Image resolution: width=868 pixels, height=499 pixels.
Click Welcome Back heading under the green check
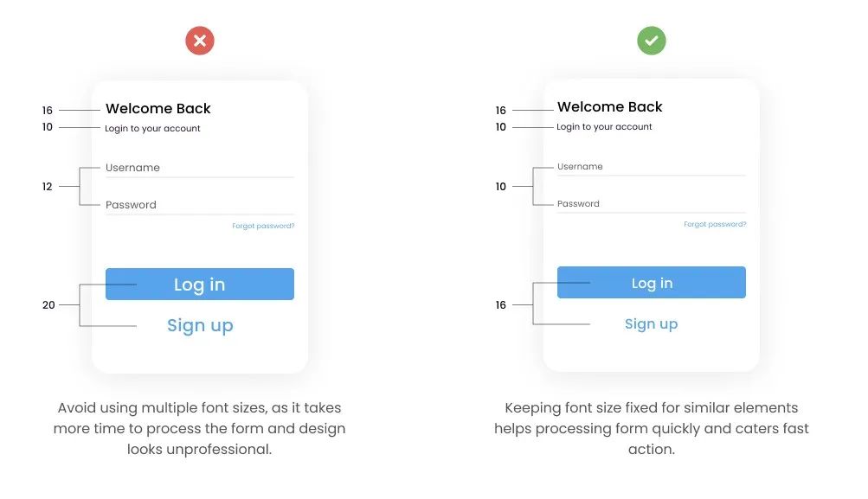[610, 107]
